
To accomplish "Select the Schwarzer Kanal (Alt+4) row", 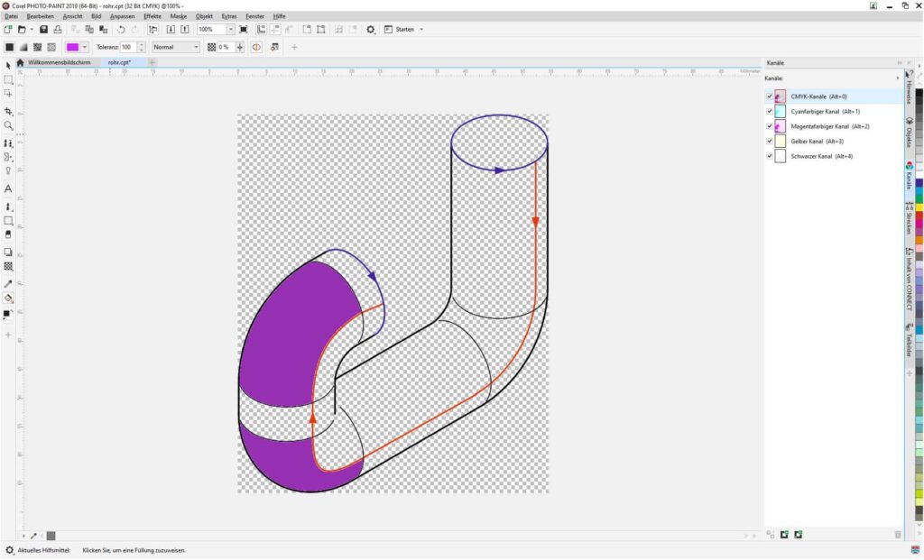I will [x=834, y=156].
